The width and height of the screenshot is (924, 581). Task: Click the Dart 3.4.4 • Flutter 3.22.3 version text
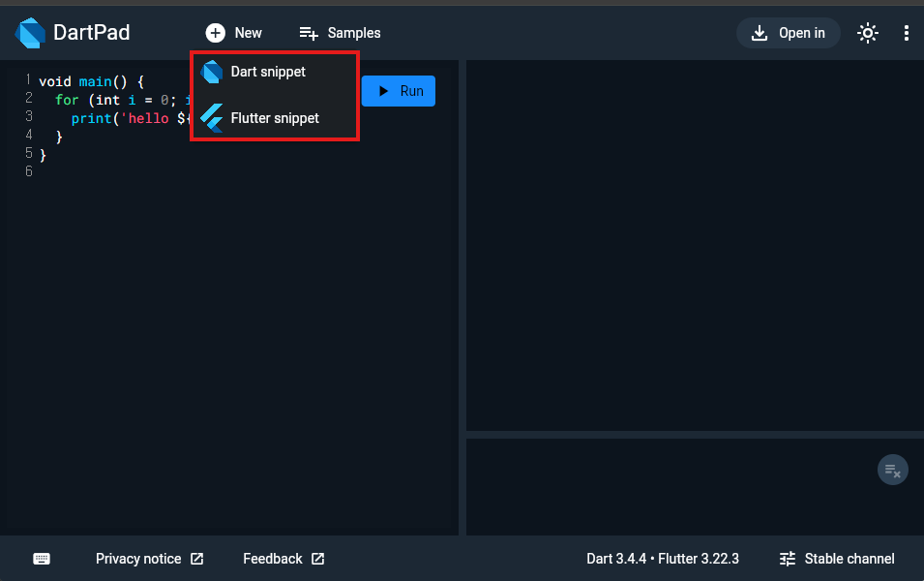click(663, 559)
